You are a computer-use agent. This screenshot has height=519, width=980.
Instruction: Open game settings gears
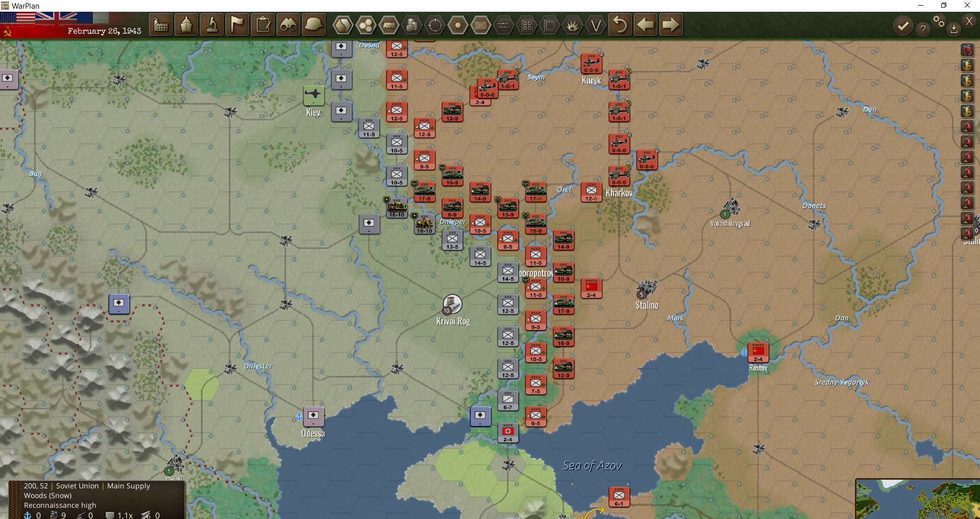pos(939,21)
